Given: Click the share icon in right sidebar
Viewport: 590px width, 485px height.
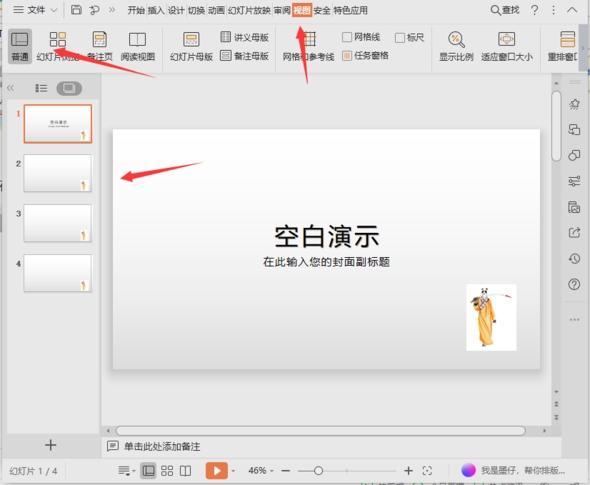Looking at the screenshot, I should [x=574, y=233].
